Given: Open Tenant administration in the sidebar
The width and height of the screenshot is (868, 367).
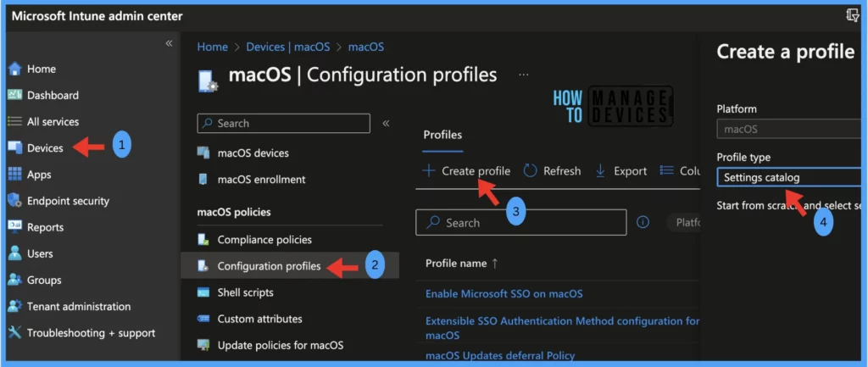Looking at the screenshot, I should pyautogui.click(x=79, y=306).
